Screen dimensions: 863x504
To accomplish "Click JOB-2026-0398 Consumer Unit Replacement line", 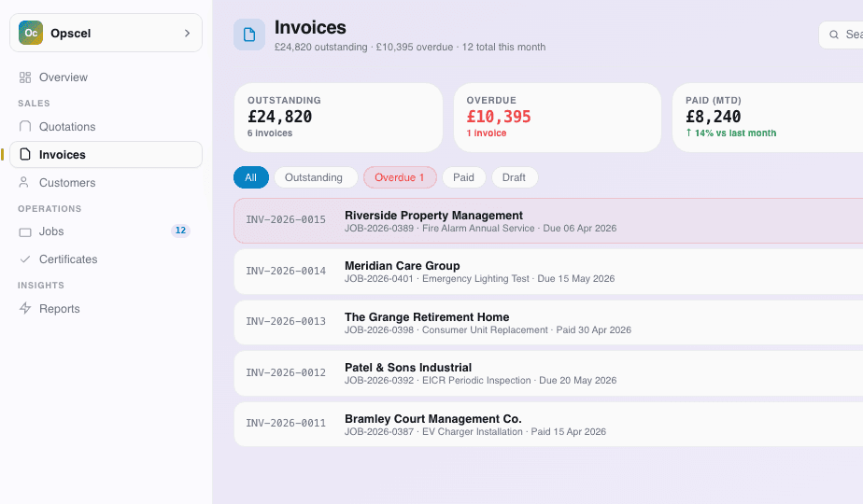I will coord(488,330).
